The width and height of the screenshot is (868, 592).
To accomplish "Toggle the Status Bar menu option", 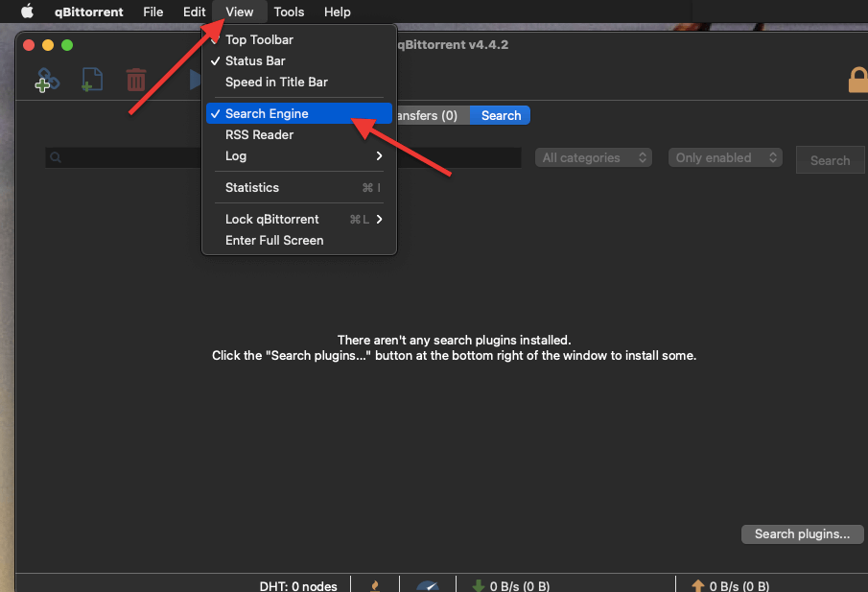I will coord(299,60).
